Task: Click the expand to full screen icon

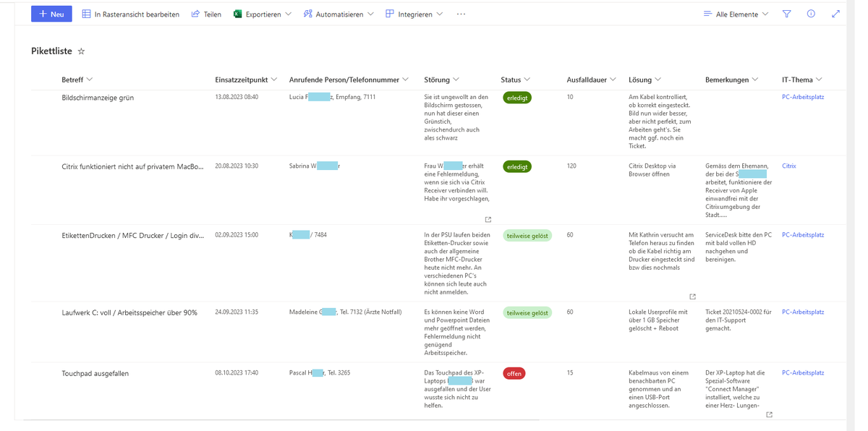Action: coord(835,14)
